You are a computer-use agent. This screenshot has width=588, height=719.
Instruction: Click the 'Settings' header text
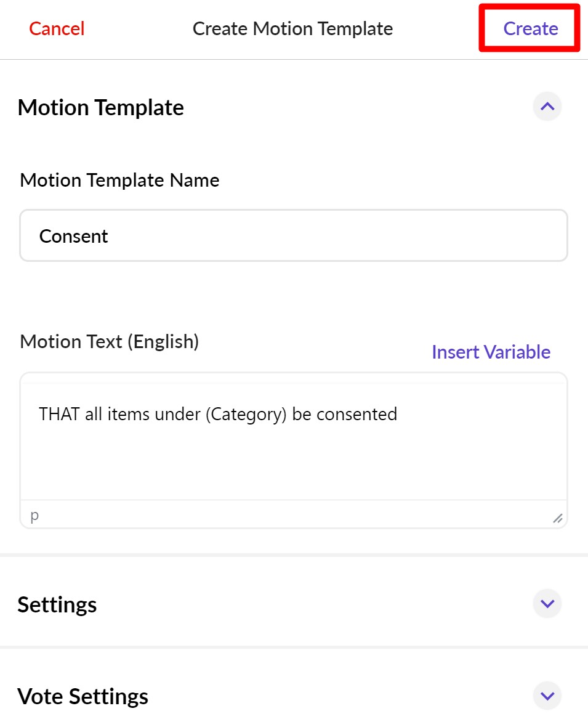click(x=57, y=604)
